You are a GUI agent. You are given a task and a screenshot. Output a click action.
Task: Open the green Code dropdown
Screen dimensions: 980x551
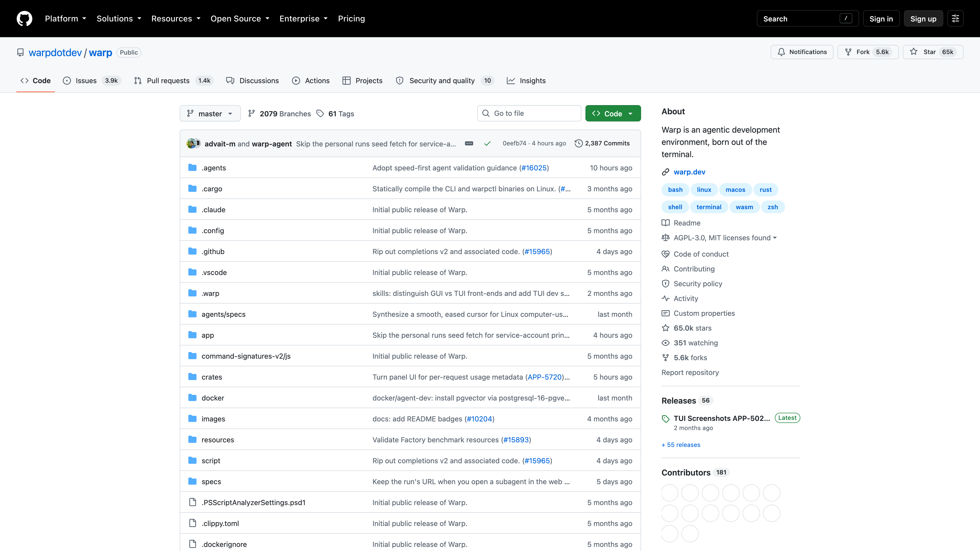(x=613, y=113)
